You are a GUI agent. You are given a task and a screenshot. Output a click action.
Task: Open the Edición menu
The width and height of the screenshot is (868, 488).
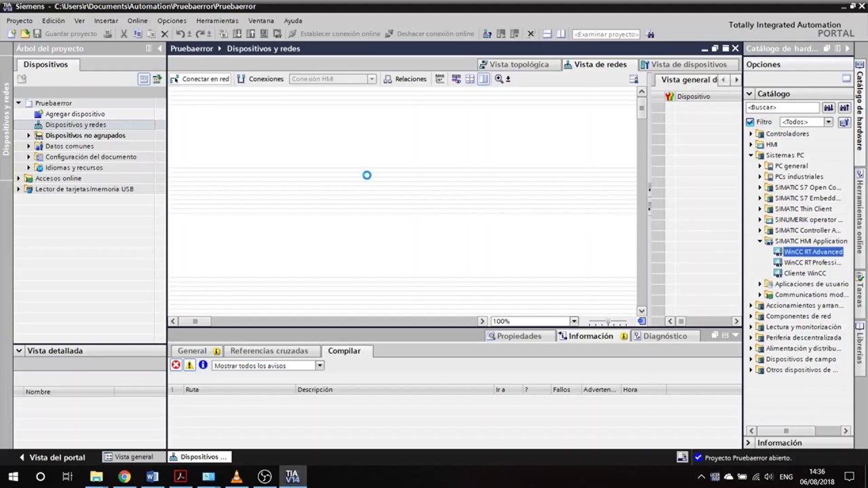tap(54, 20)
